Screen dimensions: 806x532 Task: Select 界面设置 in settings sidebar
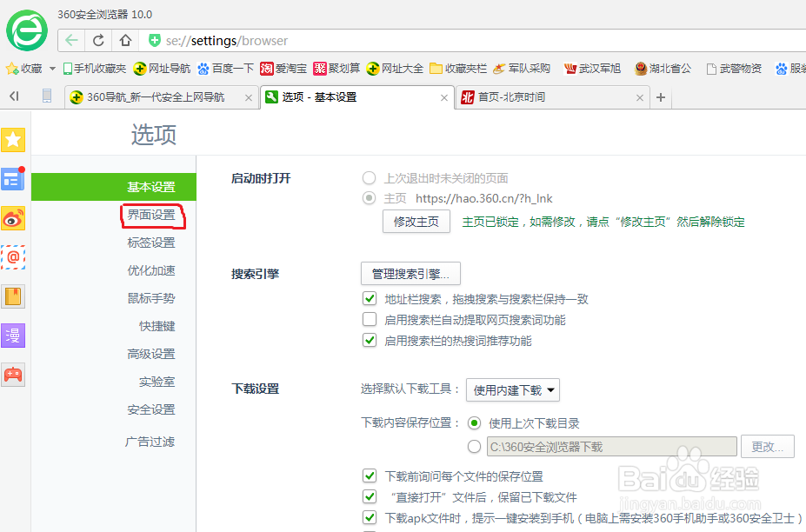tap(154, 215)
